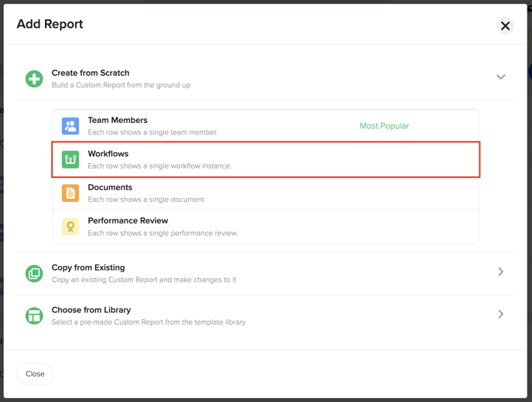Click the Close button at the bottom

point(35,374)
